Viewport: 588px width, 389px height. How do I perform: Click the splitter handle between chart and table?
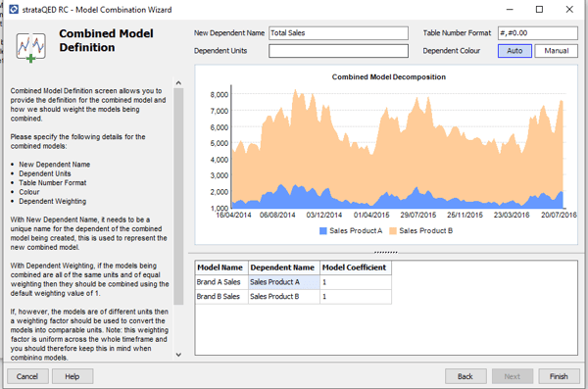(385, 253)
